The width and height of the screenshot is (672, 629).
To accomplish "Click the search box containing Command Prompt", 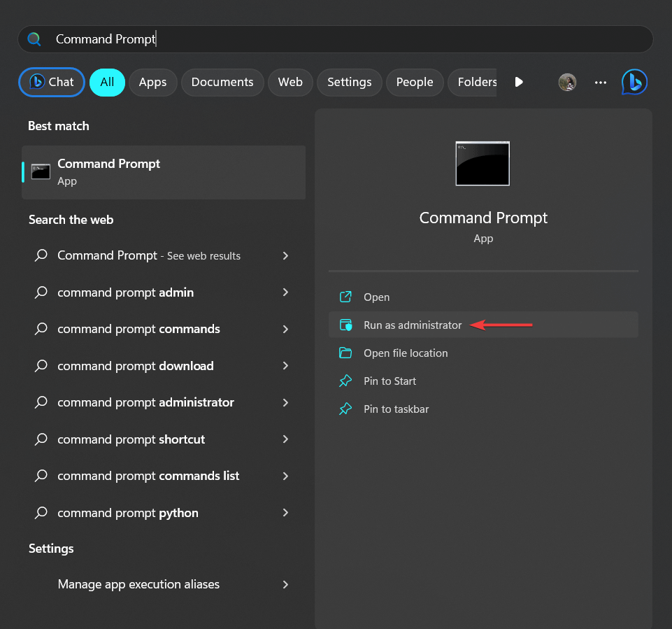I will click(x=336, y=39).
